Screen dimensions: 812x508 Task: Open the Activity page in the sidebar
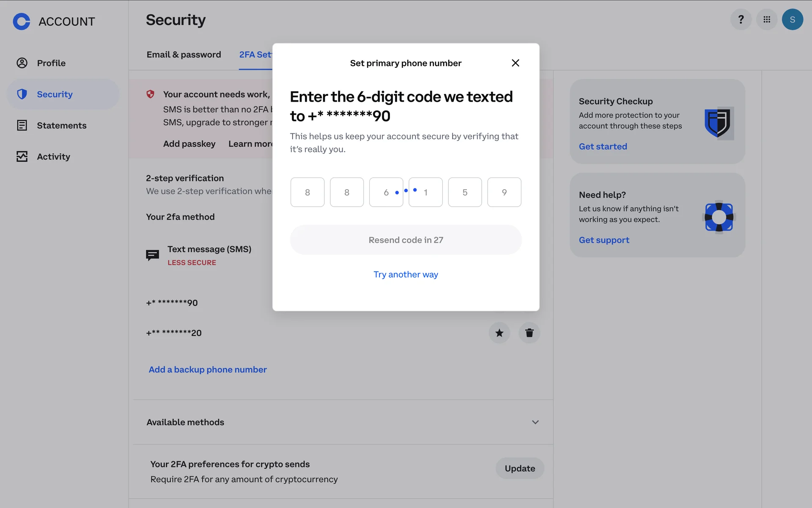tap(53, 157)
